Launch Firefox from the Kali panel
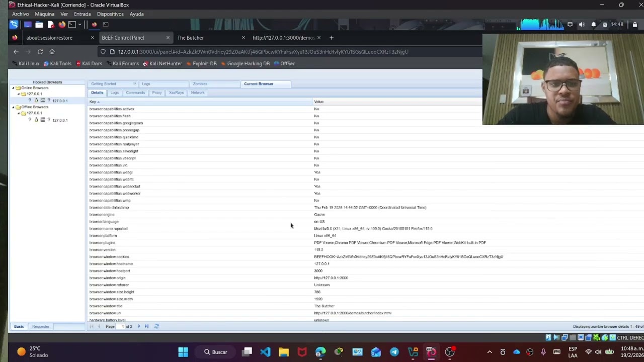This screenshot has width=644, height=362. click(62, 24)
